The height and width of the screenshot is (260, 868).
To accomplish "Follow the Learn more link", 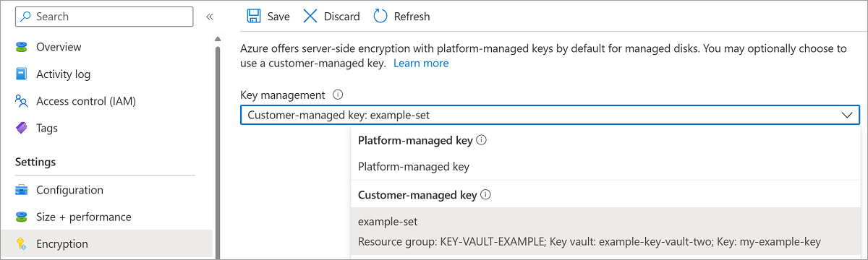I will (x=421, y=64).
